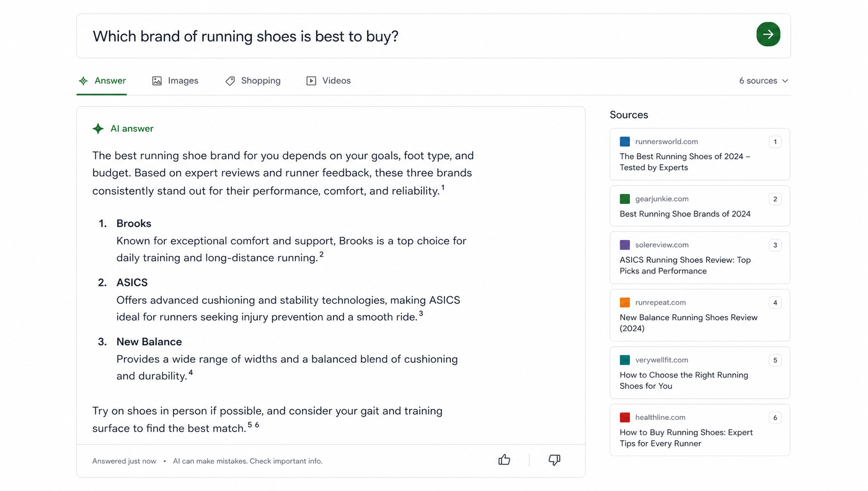
Task: Click the 'Answered just now' timestamp
Action: (124, 461)
